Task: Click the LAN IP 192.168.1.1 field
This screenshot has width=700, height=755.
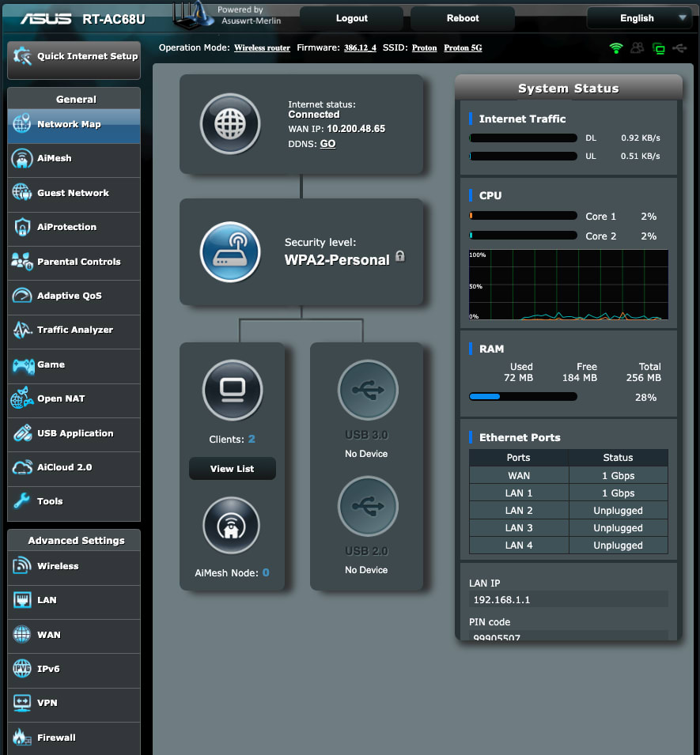Action: pos(569,599)
